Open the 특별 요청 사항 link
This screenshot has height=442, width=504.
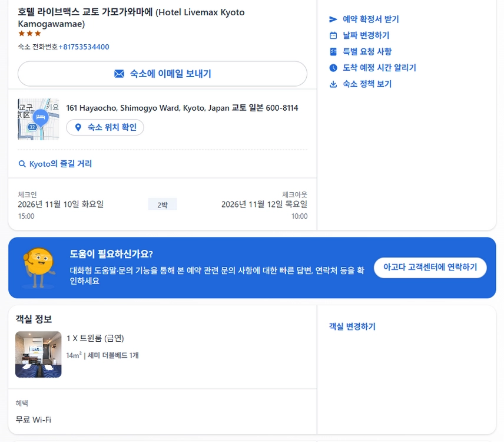tap(367, 51)
